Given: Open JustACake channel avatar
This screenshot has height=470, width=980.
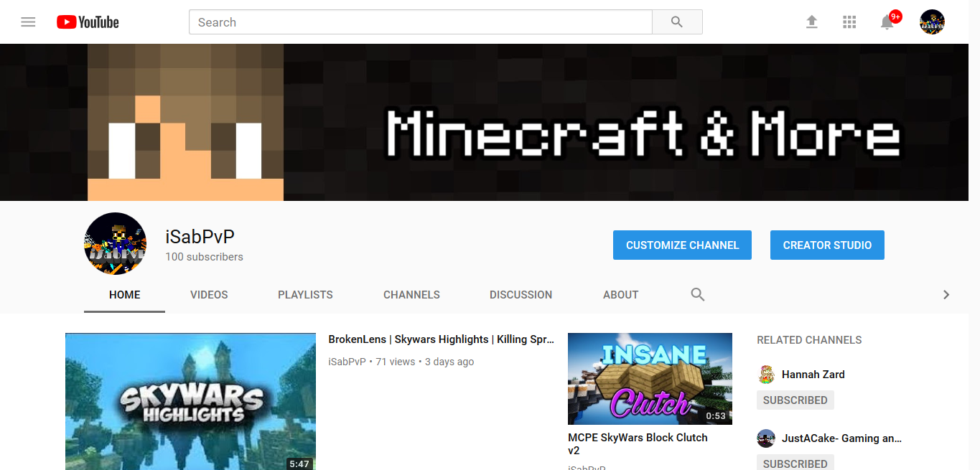Looking at the screenshot, I should (x=766, y=438).
